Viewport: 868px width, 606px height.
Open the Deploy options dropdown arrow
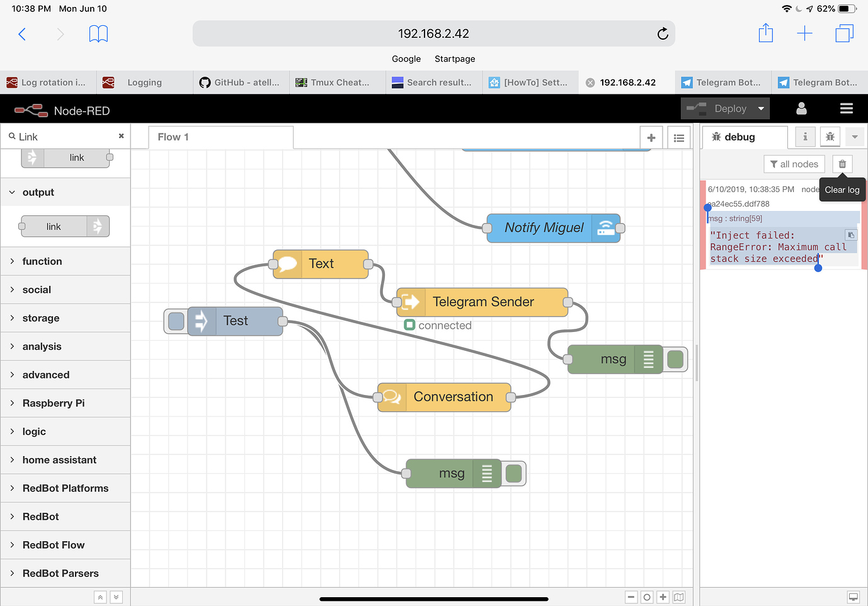click(x=761, y=108)
